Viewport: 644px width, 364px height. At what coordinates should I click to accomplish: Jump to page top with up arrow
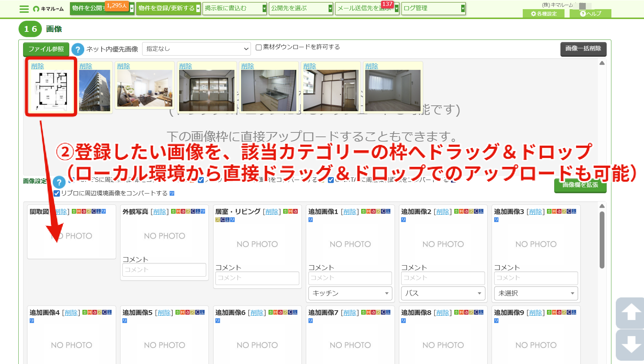pos(631,313)
